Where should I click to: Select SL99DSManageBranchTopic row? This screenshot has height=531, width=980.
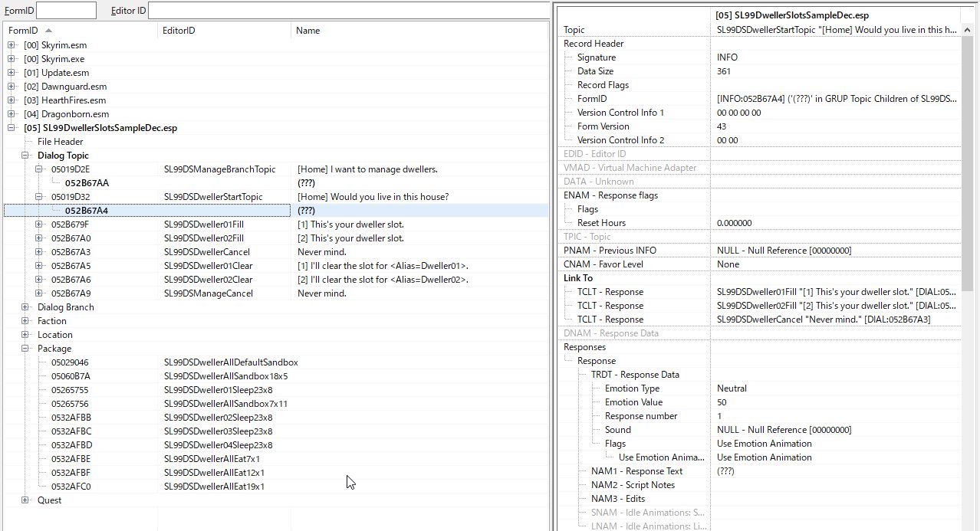(x=276, y=169)
